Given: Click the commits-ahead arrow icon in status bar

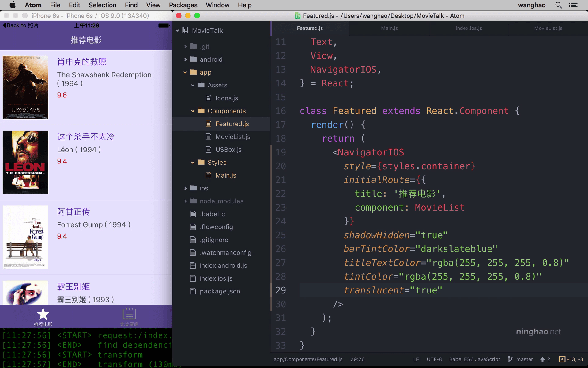Looking at the screenshot, I should click(542, 359).
